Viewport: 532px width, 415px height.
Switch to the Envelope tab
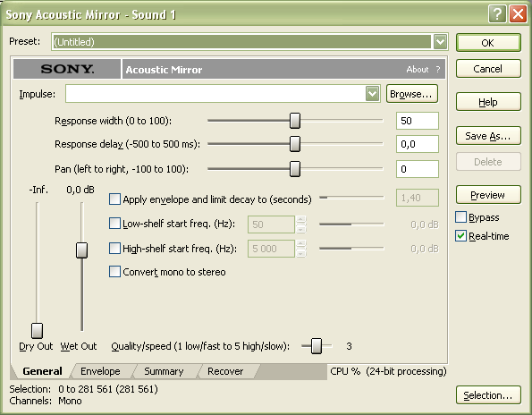coord(100,371)
